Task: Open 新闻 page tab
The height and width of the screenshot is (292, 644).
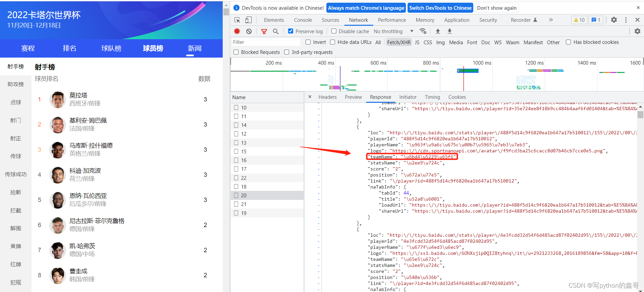Action: [195, 48]
